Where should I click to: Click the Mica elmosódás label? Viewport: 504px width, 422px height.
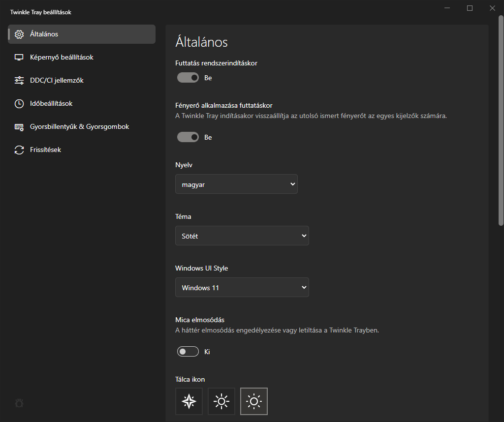point(200,320)
